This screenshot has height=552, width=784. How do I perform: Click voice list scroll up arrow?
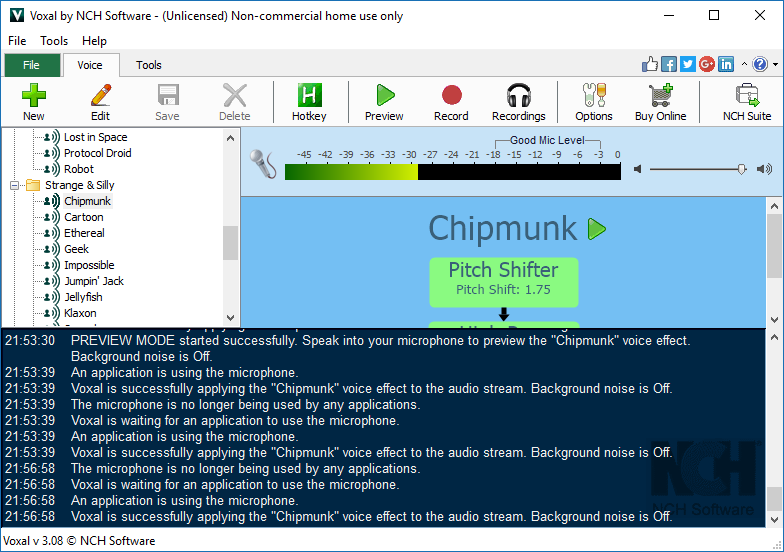(x=230, y=138)
